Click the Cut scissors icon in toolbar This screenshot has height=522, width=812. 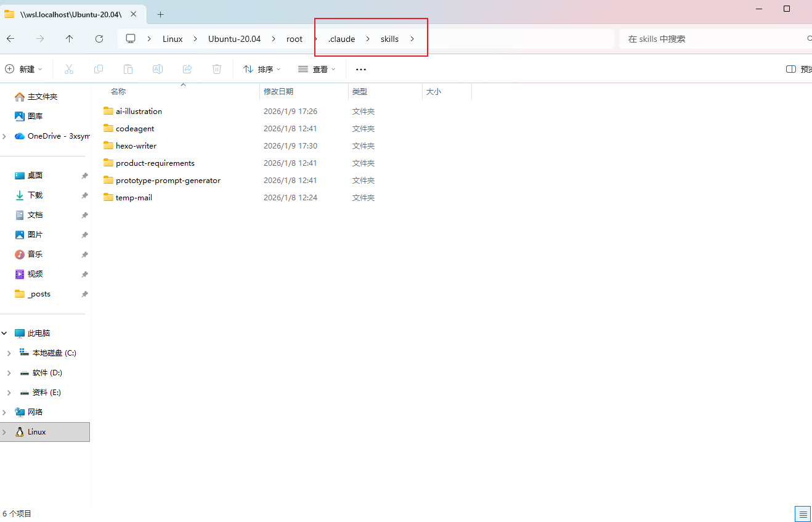point(69,69)
